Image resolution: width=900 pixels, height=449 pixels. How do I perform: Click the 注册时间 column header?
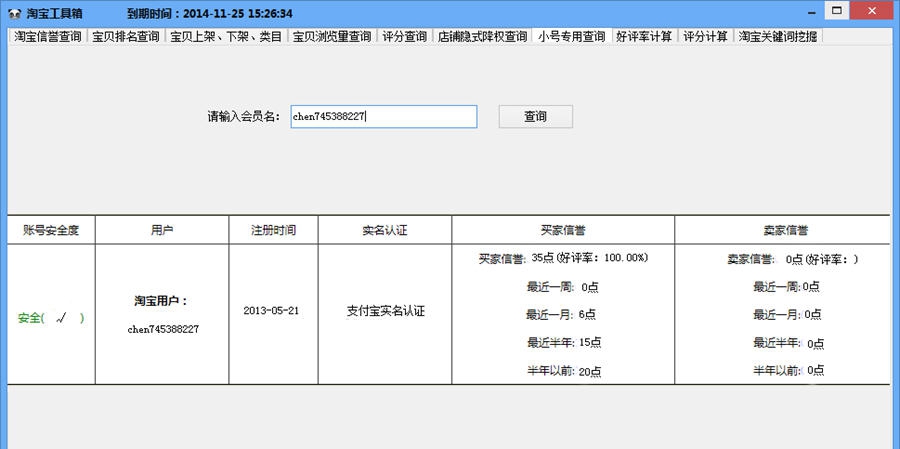[x=273, y=230]
